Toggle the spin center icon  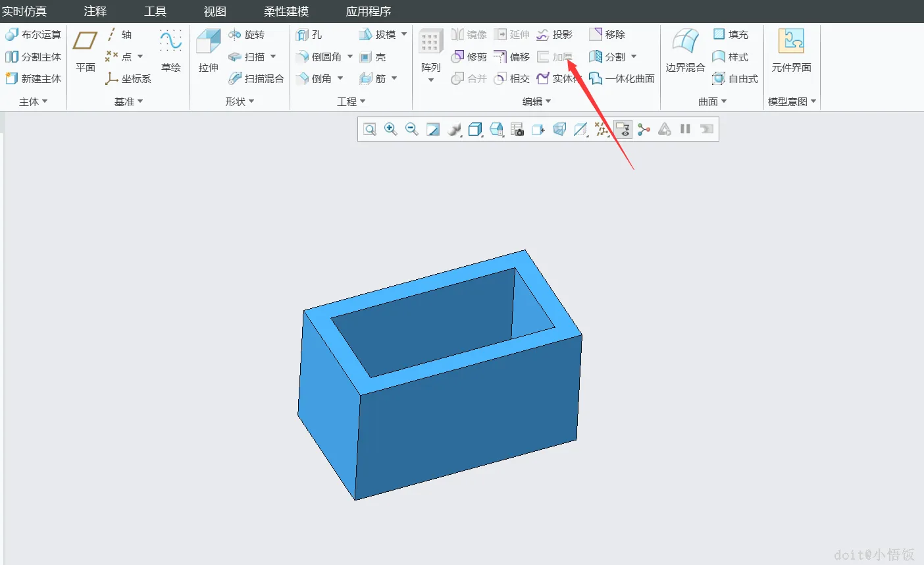click(x=644, y=129)
